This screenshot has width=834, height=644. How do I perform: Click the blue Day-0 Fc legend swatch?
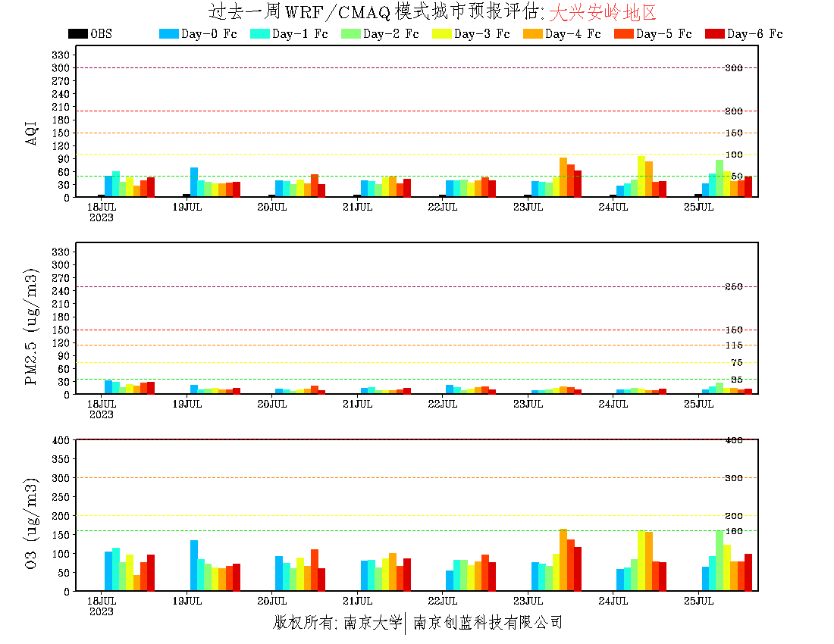tap(168, 33)
